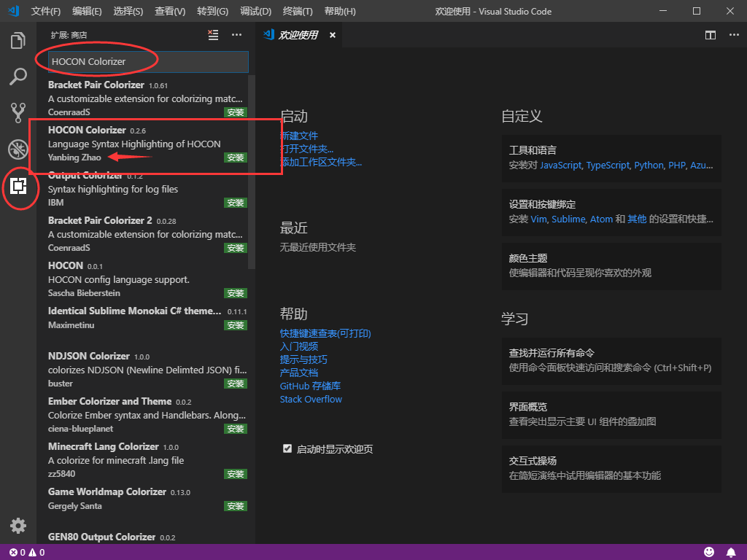747x560 pixels.
Task: Install Sublime keybindings link
Action: (568, 219)
